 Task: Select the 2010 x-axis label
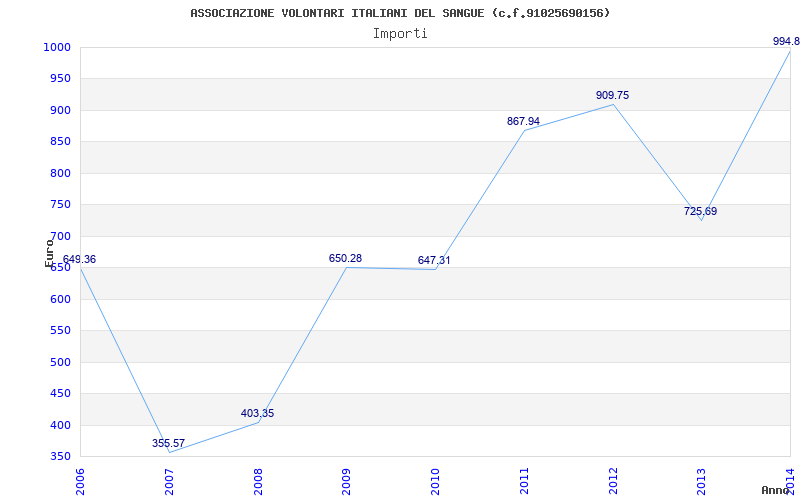click(x=435, y=481)
